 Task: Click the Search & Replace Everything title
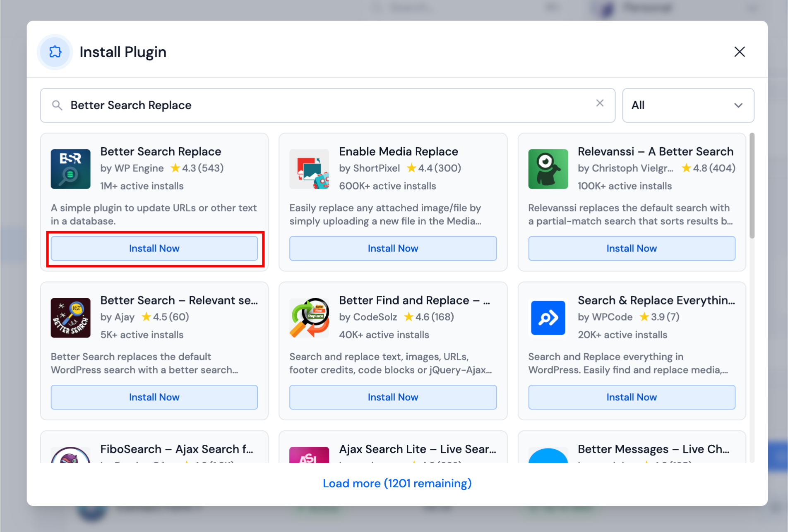tap(656, 300)
